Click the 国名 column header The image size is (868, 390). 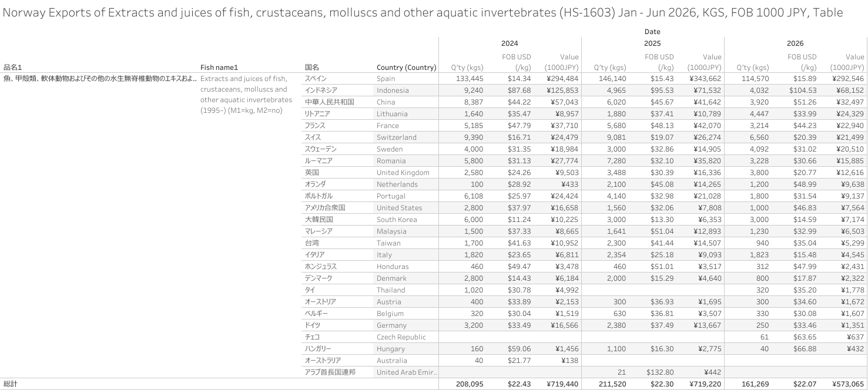coord(312,67)
